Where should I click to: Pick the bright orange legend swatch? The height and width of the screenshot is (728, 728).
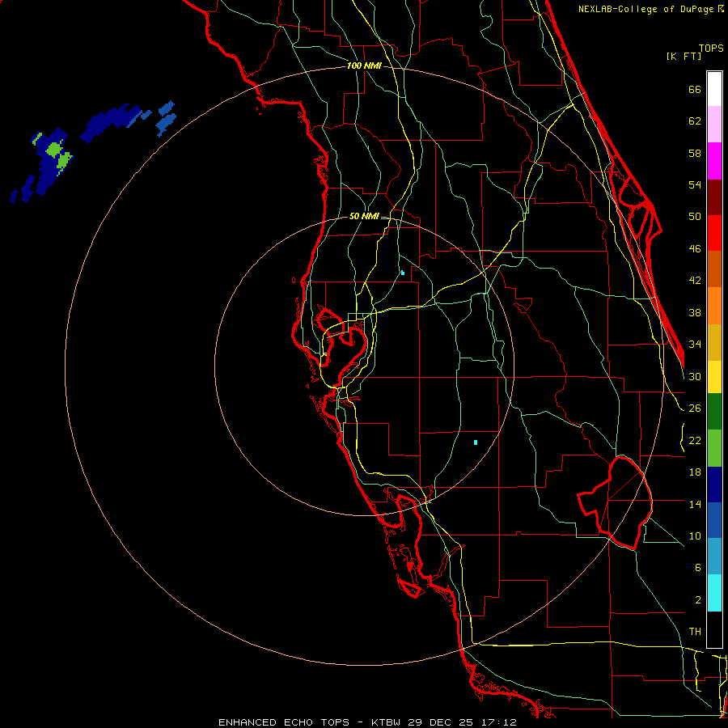714,306
